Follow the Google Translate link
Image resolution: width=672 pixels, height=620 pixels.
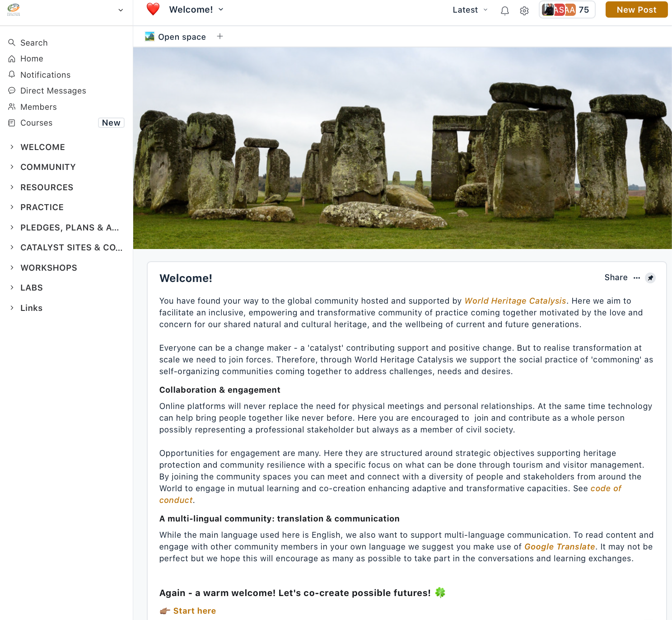click(x=560, y=547)
